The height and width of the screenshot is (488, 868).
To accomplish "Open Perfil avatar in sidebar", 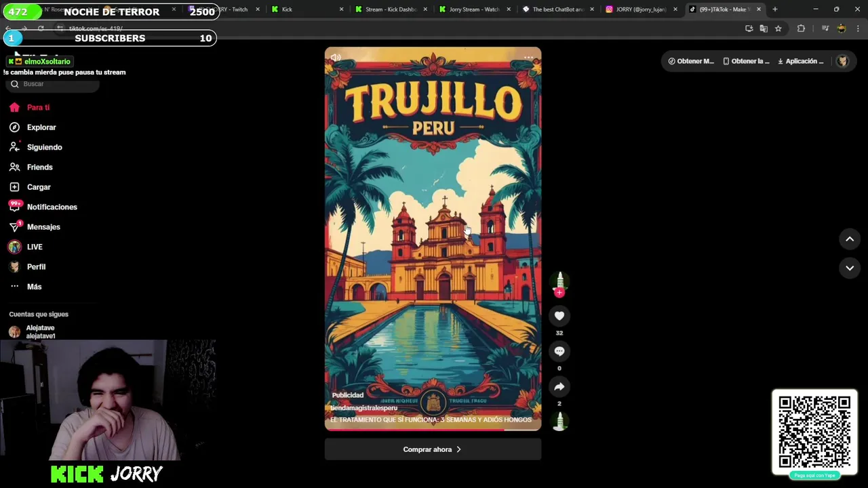I will 14,267.
